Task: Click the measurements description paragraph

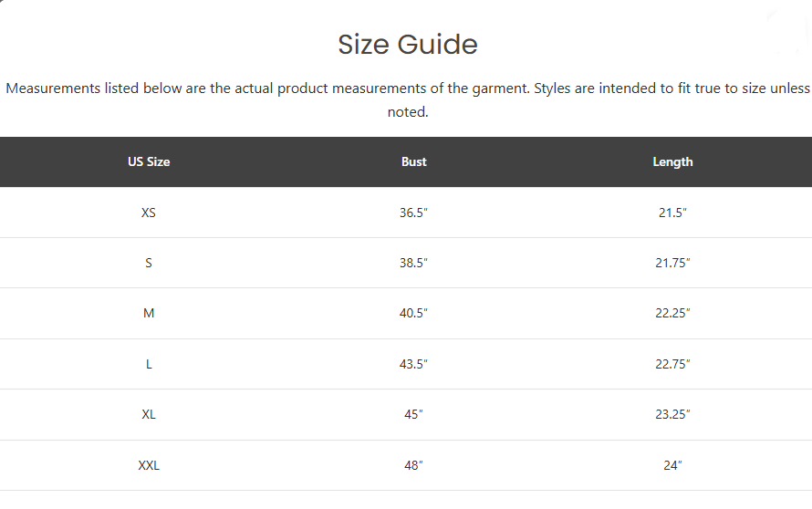Action: [x=408, y=100]
